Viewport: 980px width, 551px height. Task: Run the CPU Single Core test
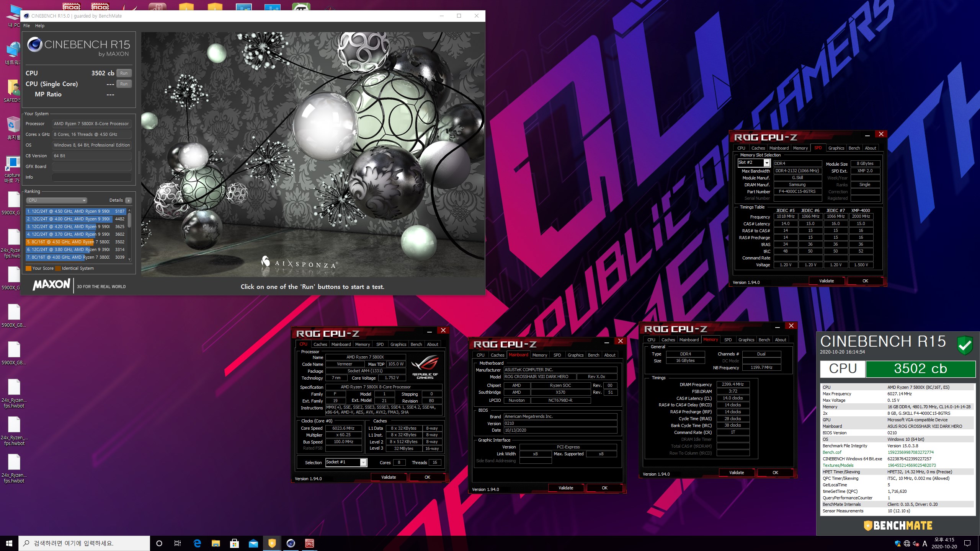(124, 84)
